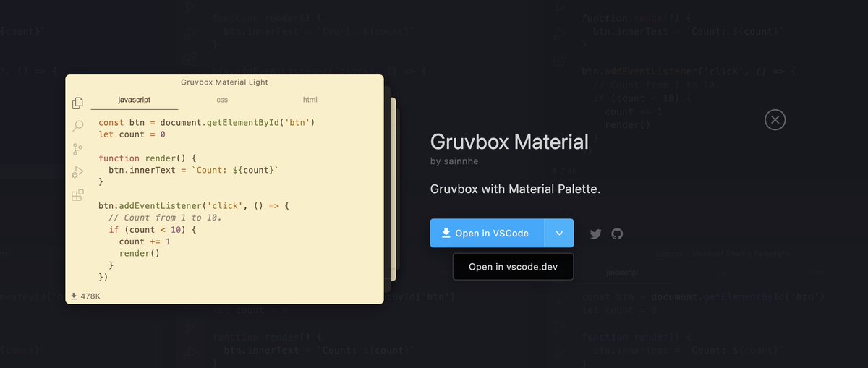Click the let count = 0 line in light preview
Screen dimensions: 868x368
[x=132, y=134]
